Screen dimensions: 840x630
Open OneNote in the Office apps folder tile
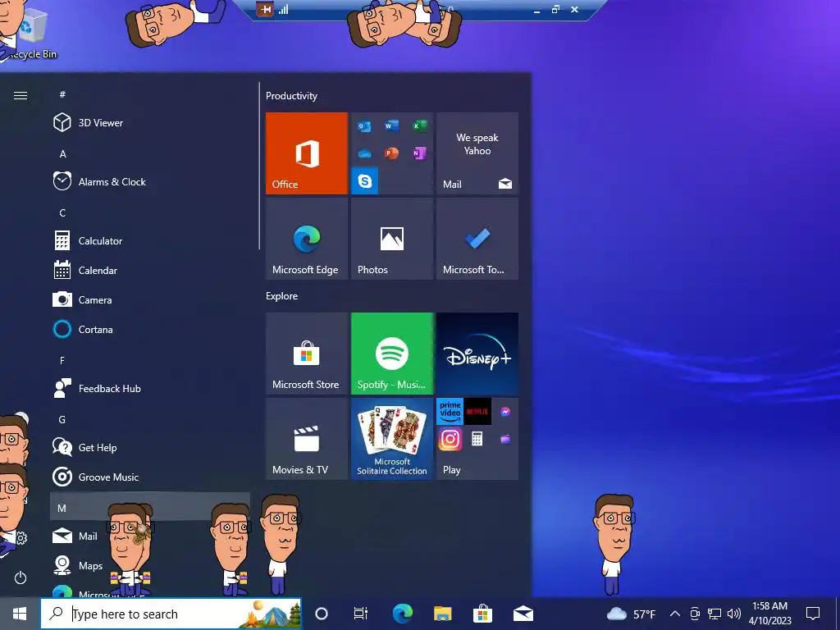(x=419, y=153)
